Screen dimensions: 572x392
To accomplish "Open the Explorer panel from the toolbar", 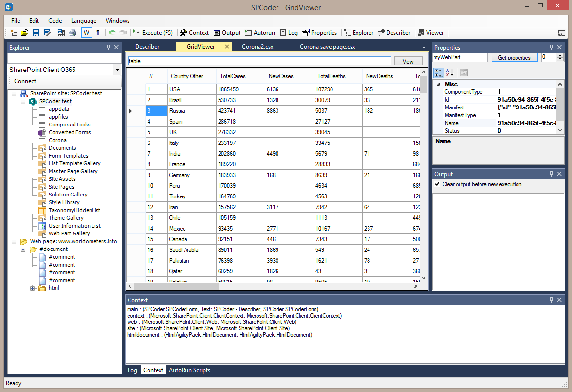I will pyautogui.click(x=359, y=33).
